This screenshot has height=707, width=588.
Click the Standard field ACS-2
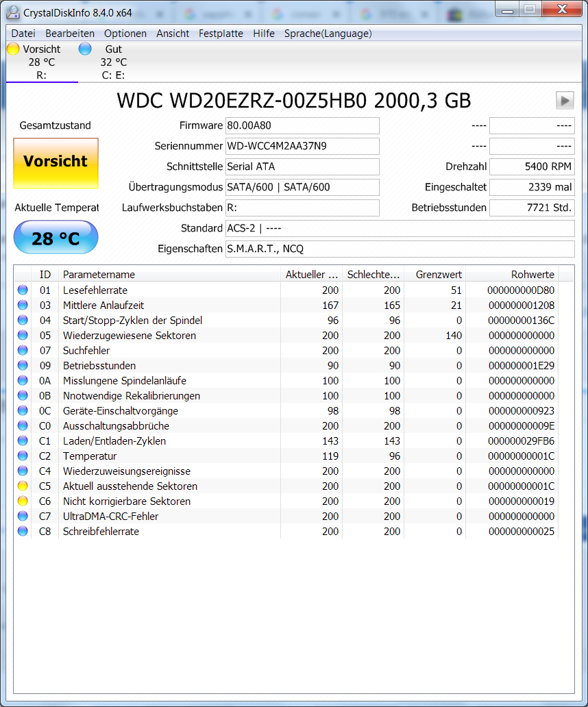(400, 228)
